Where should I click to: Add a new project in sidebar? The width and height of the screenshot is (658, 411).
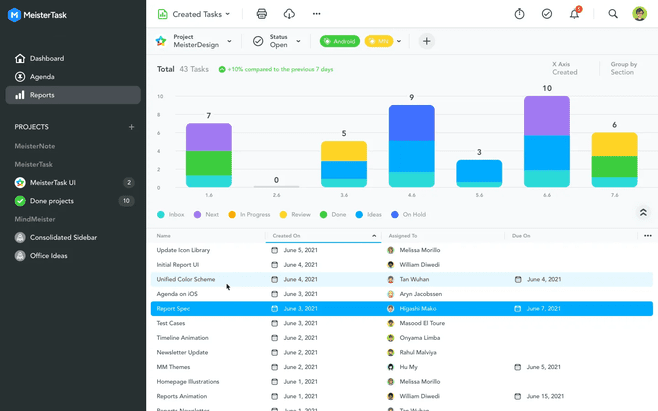click(x=131, y=127)
